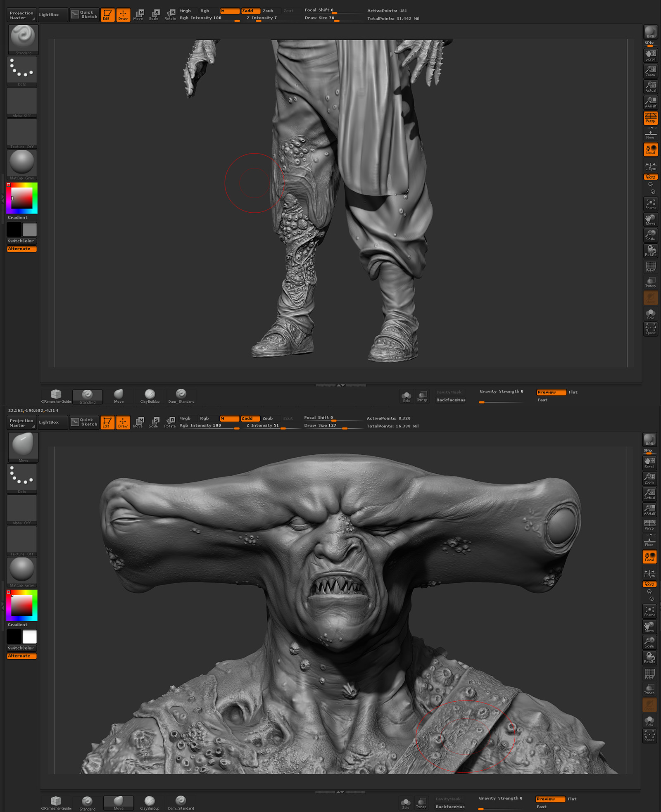Toggle Solo icon on top window's right shelf
Screen dimensions: 661x812
(651, 314)
